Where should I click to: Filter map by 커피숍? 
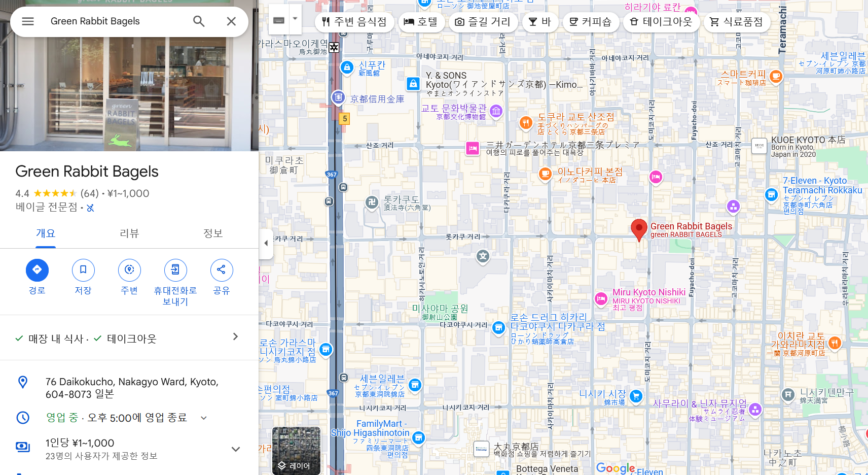[x=590, y=22]
